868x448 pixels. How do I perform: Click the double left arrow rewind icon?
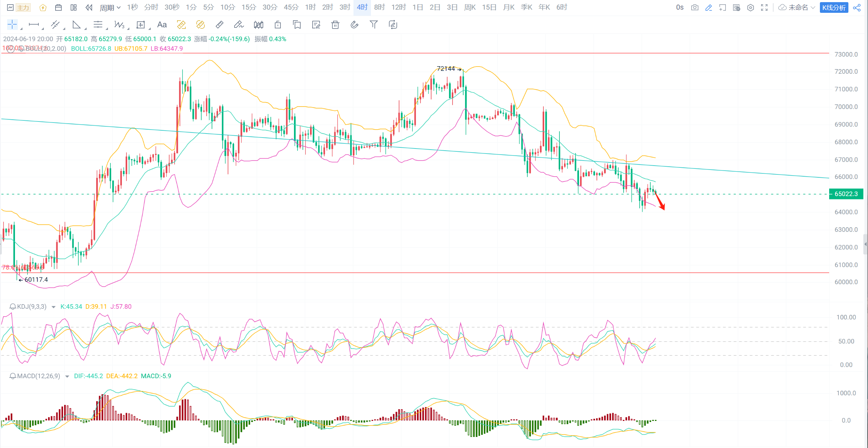click(89, 7)
